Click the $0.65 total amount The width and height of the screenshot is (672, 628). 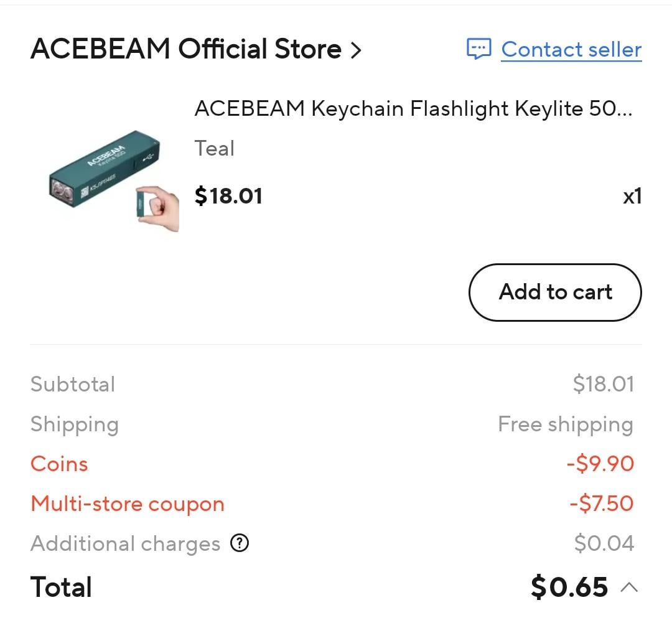coord(569,587)
